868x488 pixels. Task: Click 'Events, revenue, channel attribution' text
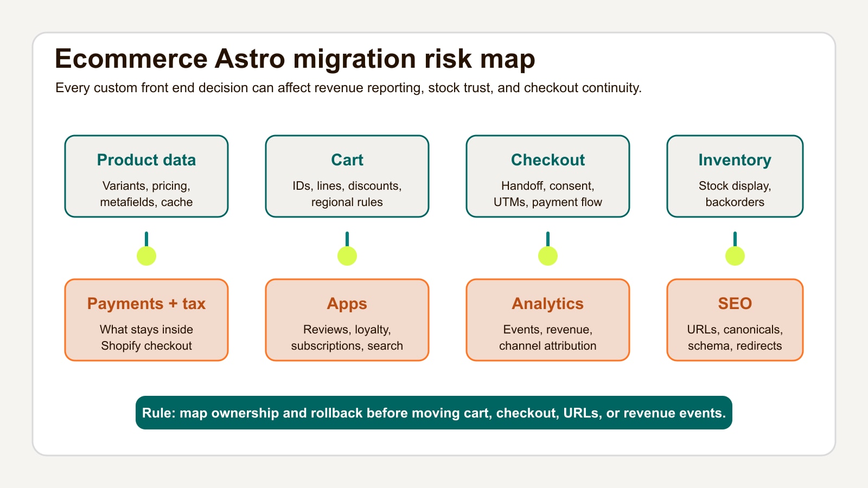click(x=548, y=337)
